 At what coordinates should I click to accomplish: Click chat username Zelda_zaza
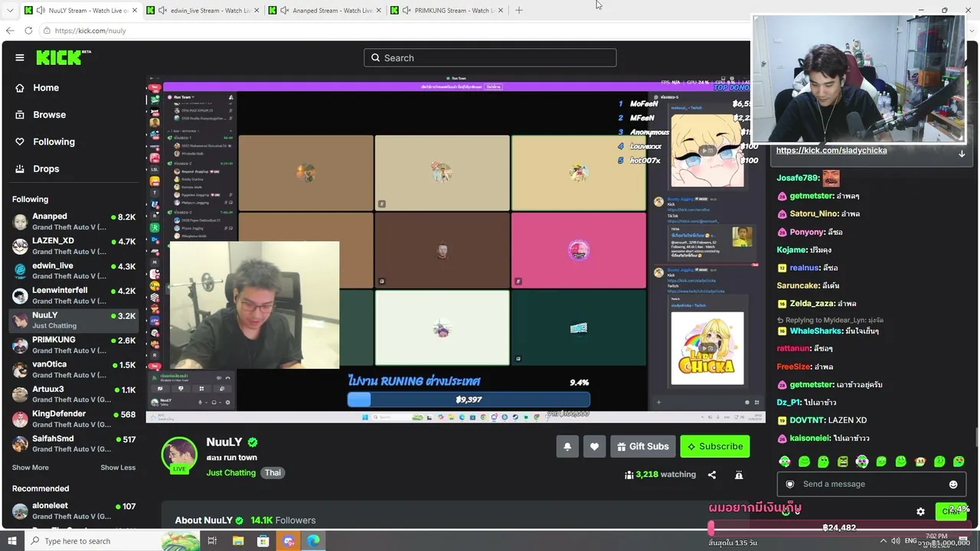click(x=812, y=304)
